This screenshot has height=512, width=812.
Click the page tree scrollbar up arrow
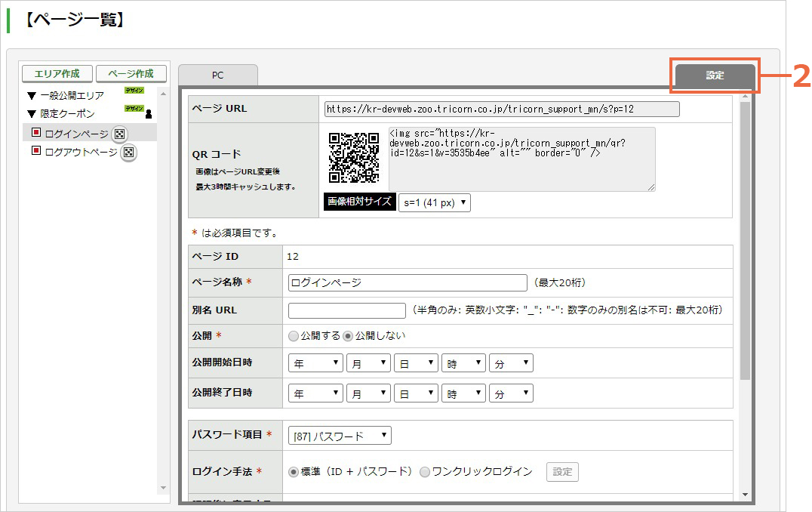163,94
